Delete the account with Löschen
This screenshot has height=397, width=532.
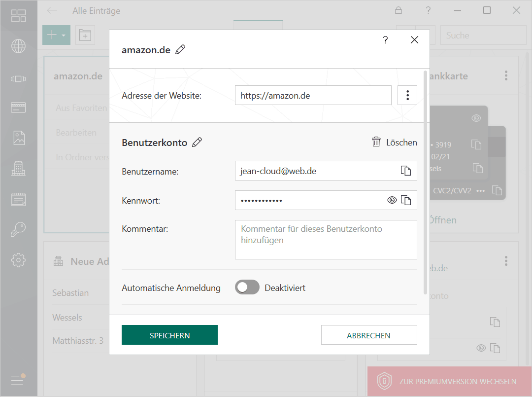point(395,142)
